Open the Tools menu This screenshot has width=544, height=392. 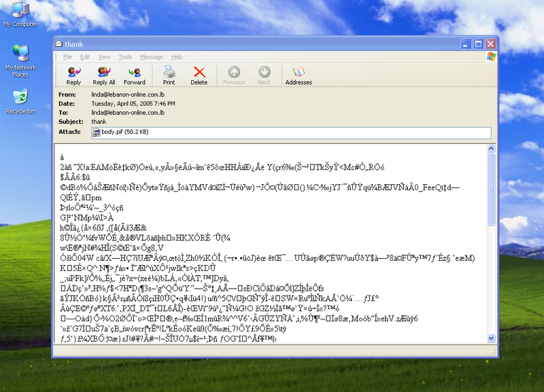(125, 57)
